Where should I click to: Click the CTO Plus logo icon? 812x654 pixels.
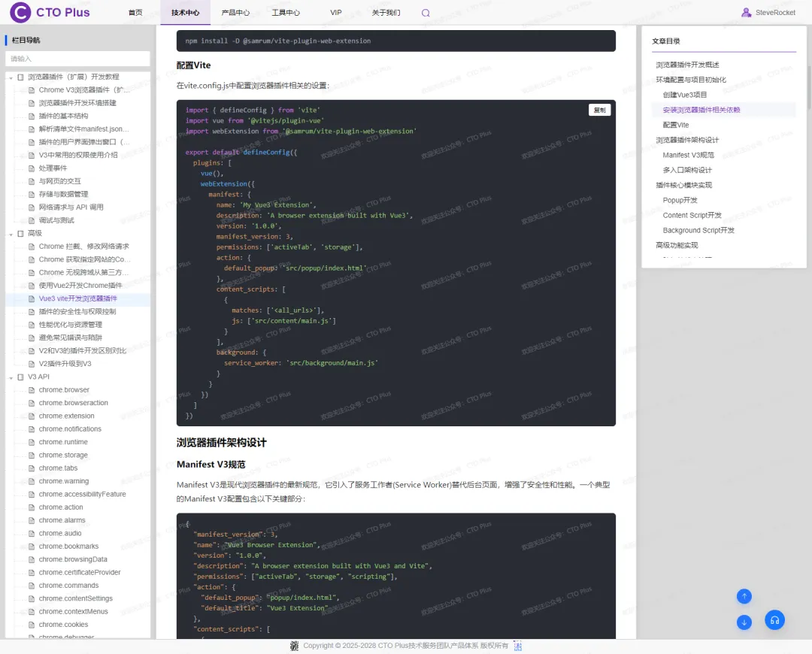[x=20, y=13]
